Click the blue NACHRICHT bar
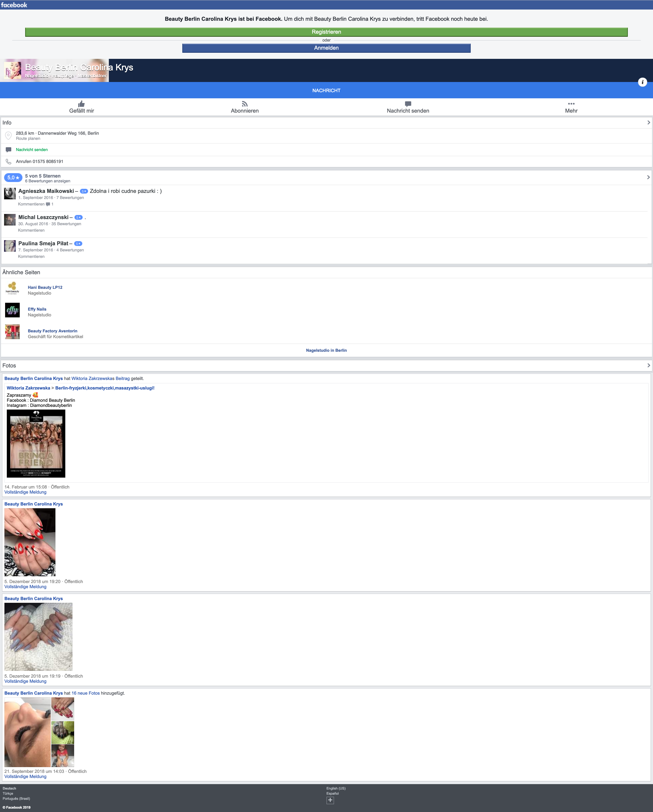Image resolution: width=653 pixels, height=812 pixels. (326, 90)
